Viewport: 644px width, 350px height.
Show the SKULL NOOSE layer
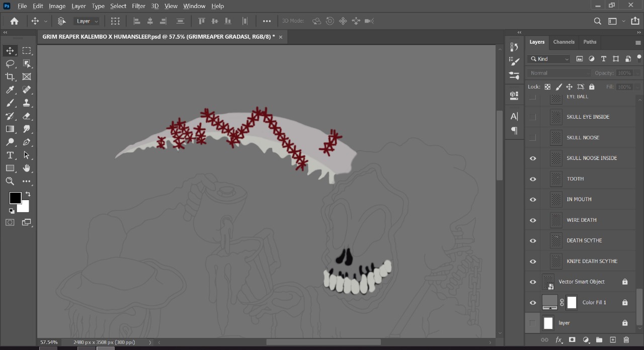[x=533, y=138]
